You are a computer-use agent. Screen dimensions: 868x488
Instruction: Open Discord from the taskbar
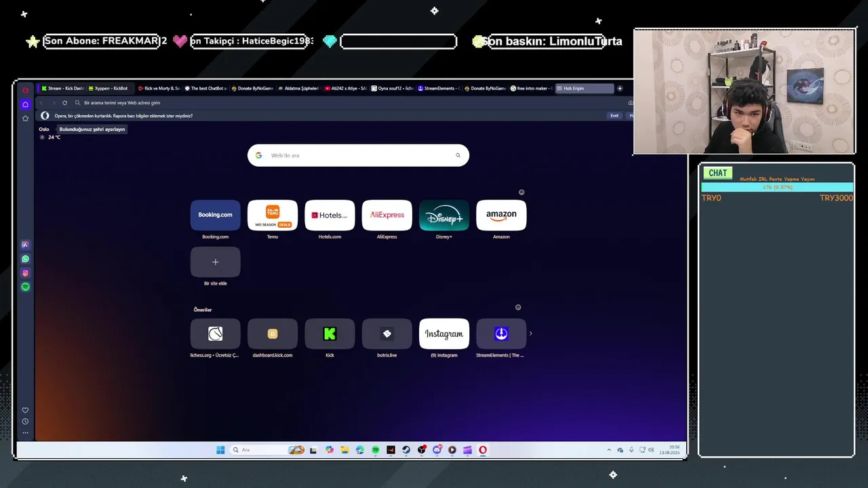437,450
